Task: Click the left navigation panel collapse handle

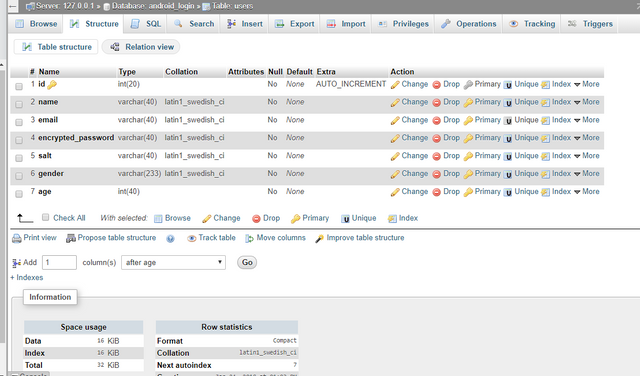Action: click(x=13, y=6)
